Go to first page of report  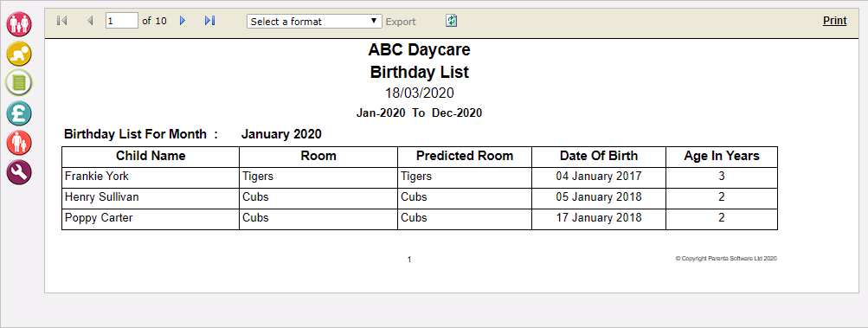(62, 21)
